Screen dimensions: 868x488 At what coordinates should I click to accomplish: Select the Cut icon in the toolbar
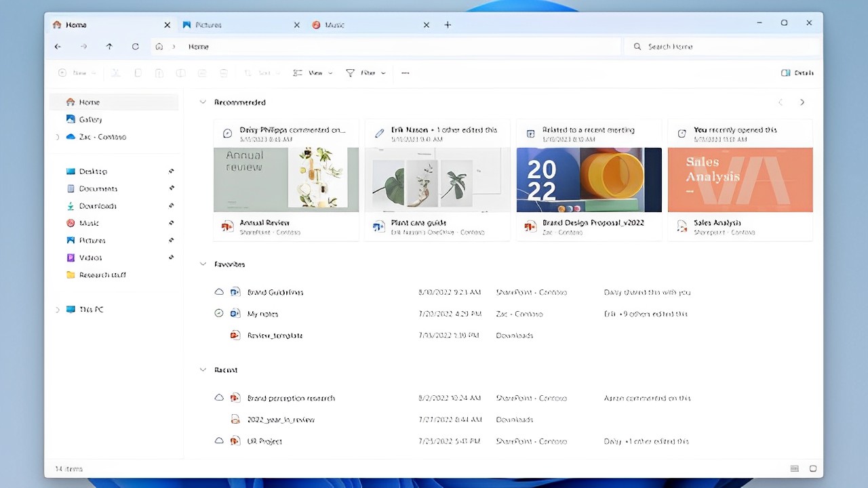[x=115, y=73]
